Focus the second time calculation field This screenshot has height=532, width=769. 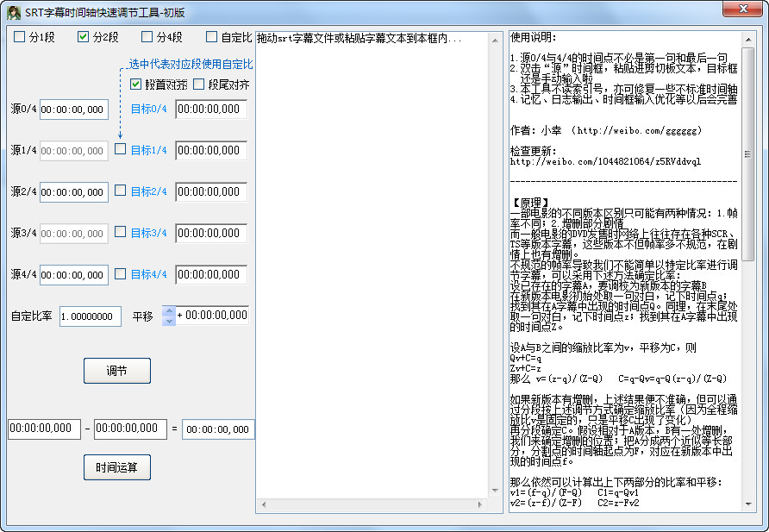click(x=130, y=429)
